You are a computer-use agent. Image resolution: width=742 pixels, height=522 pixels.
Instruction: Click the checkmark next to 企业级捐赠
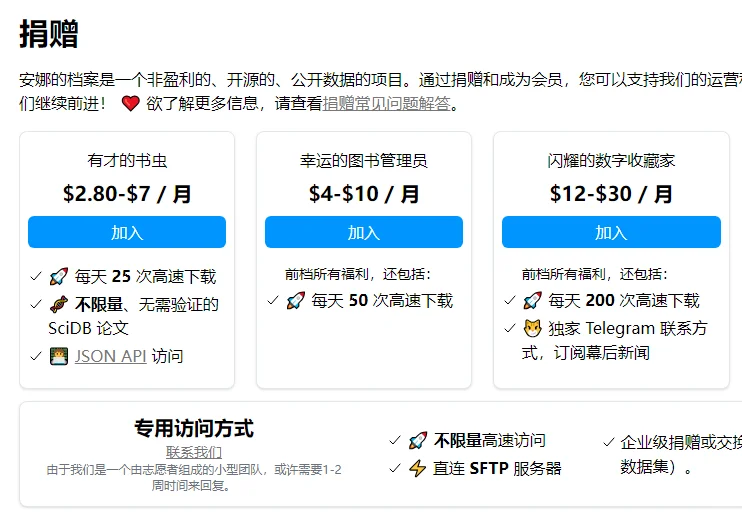tap(609, 443)
